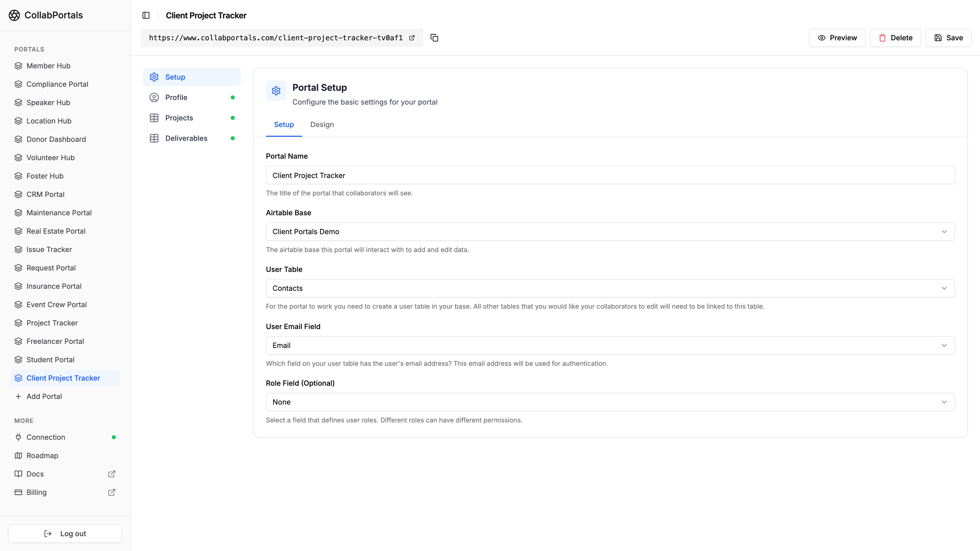Open the Profile section in the portal menu
The height and width of the screenshot is (551, 980).
point(176,97)
